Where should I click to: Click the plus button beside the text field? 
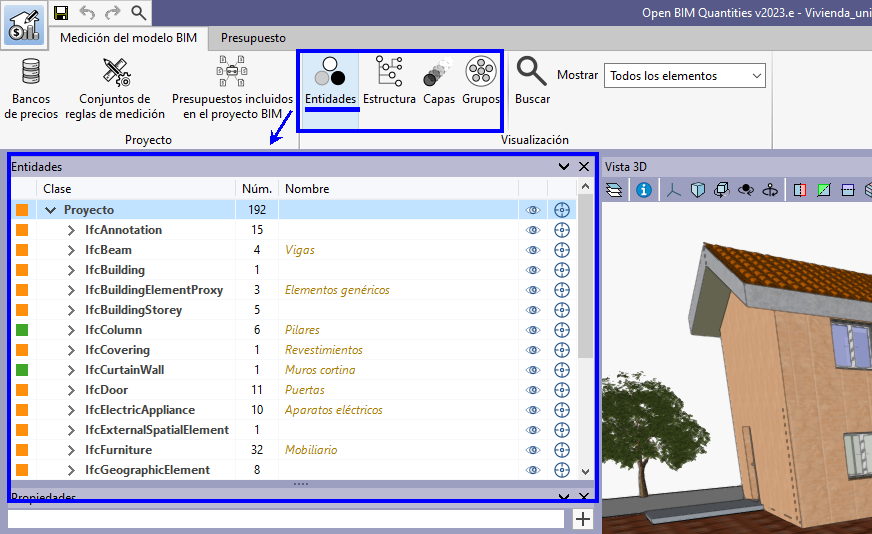[583, 519]
